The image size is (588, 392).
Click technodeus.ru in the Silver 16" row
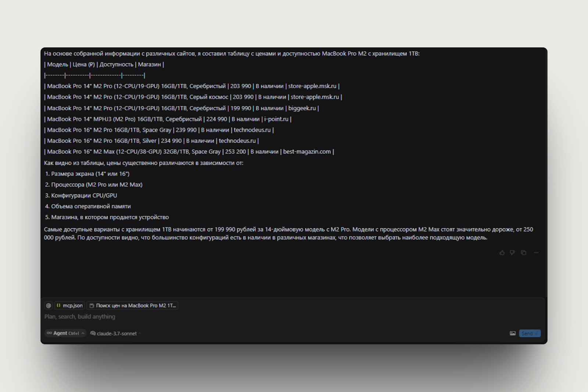point(237,141)
